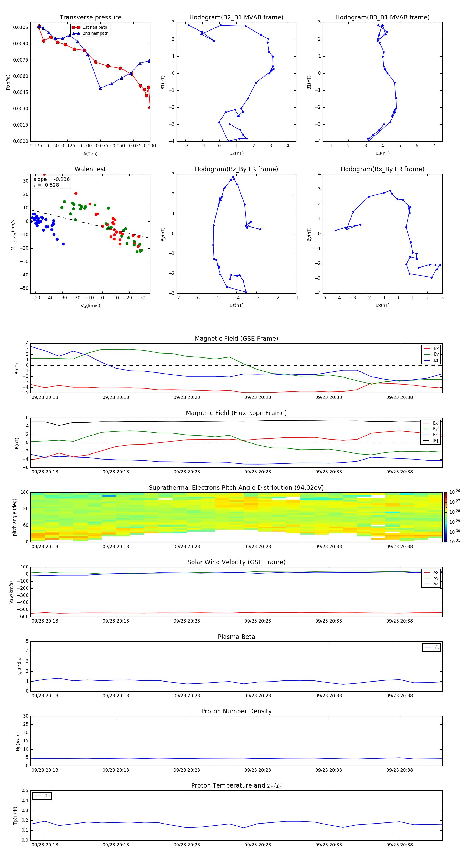This screenshot has width=473, height=868.
Task: Click the |B| entry in Flux Rope legend
Action: 431,441
